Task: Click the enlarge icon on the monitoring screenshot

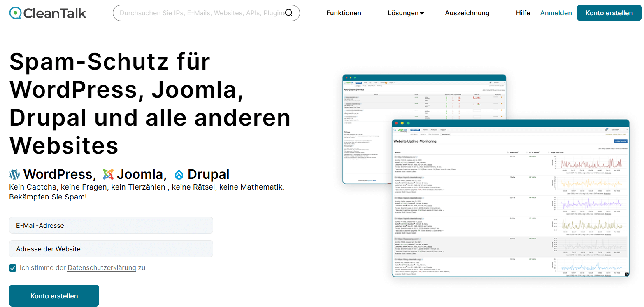Action: pos(626,274)
